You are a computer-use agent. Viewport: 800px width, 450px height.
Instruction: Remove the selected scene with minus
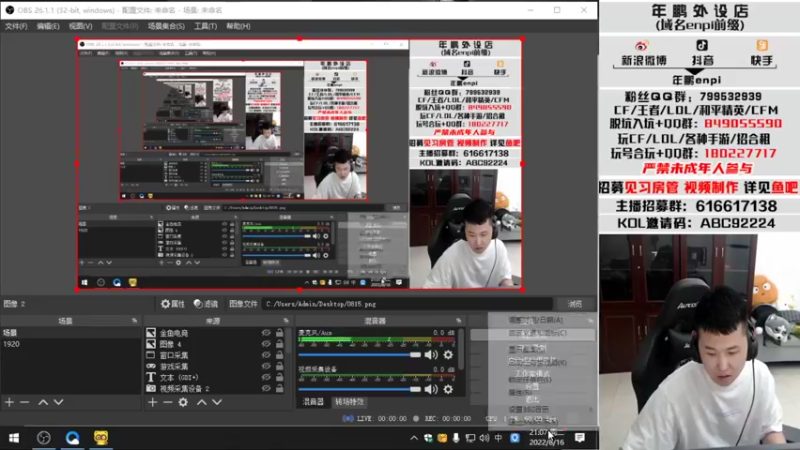[24, 402]
